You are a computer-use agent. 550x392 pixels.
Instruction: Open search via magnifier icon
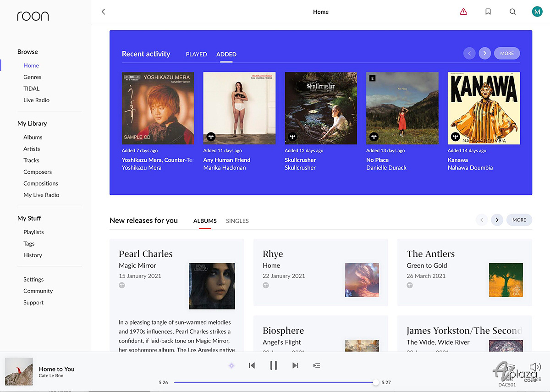click(x=513, y=12)
